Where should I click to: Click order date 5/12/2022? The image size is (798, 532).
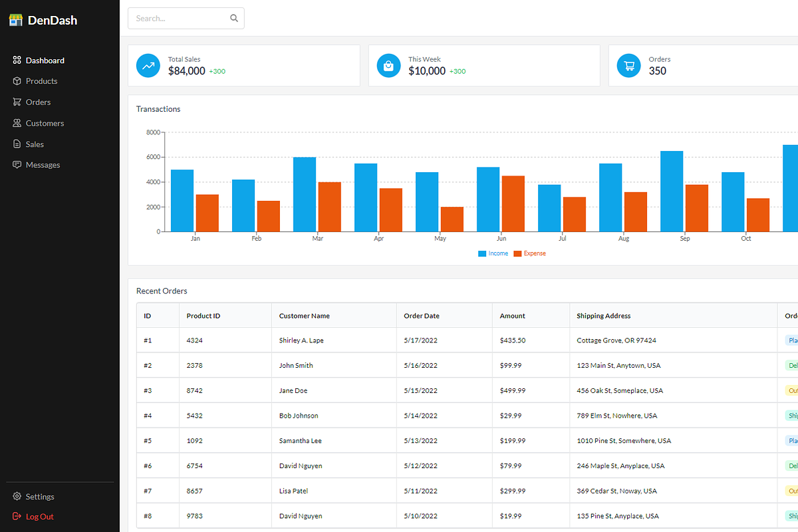pos(421,466)
